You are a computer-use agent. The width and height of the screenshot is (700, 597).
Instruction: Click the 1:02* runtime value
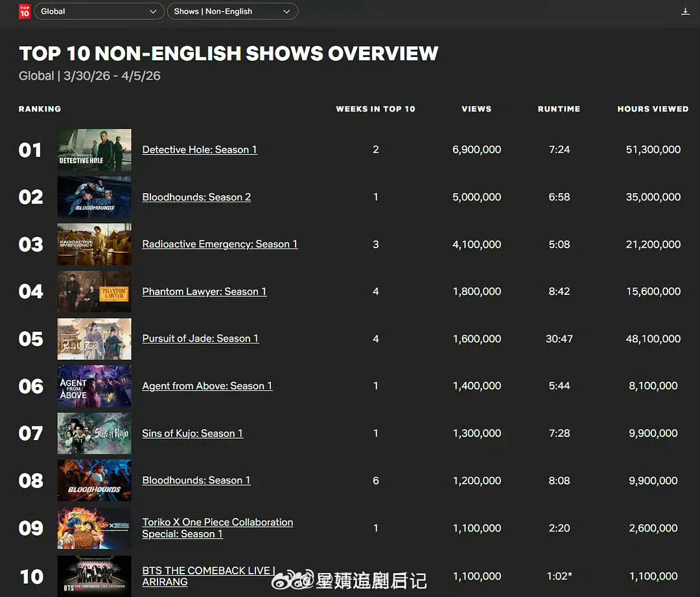pos(559,576)
